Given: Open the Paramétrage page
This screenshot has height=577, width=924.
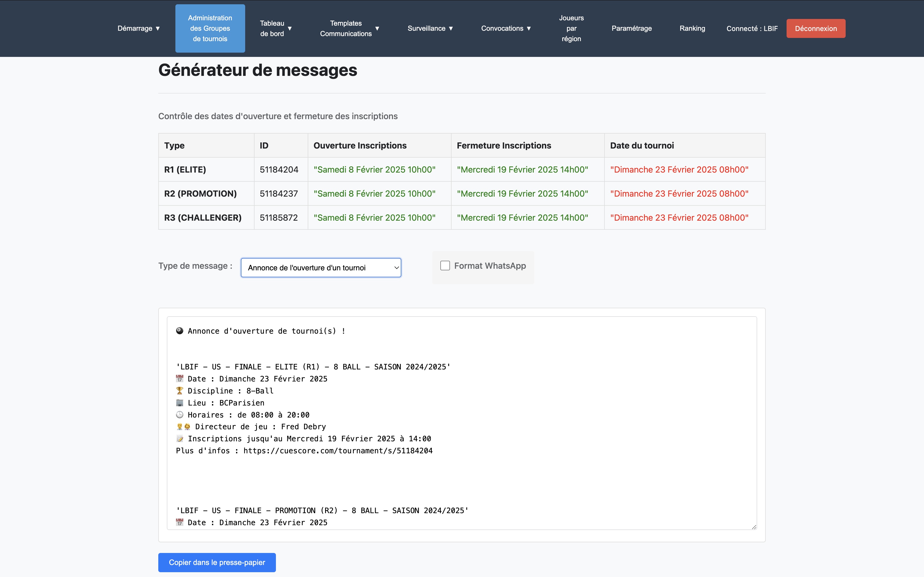Looking at the screenshot, I should click(x=632, y=29).
